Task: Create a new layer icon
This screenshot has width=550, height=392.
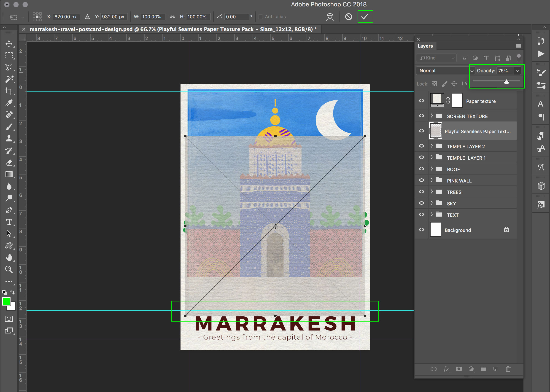Action: pyautogui.click(x=496, y=369)
